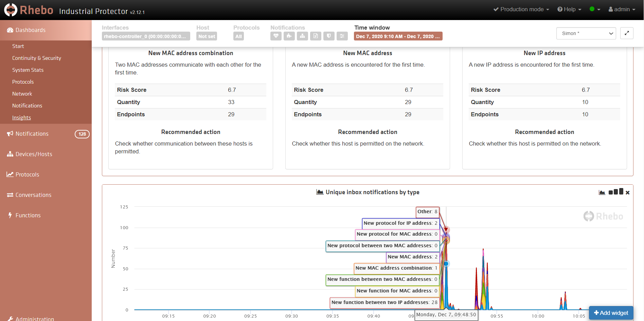Remove the Unique inbox notifications widget
The height and width of the screenshot is (321, 644).
pos(628,192)
